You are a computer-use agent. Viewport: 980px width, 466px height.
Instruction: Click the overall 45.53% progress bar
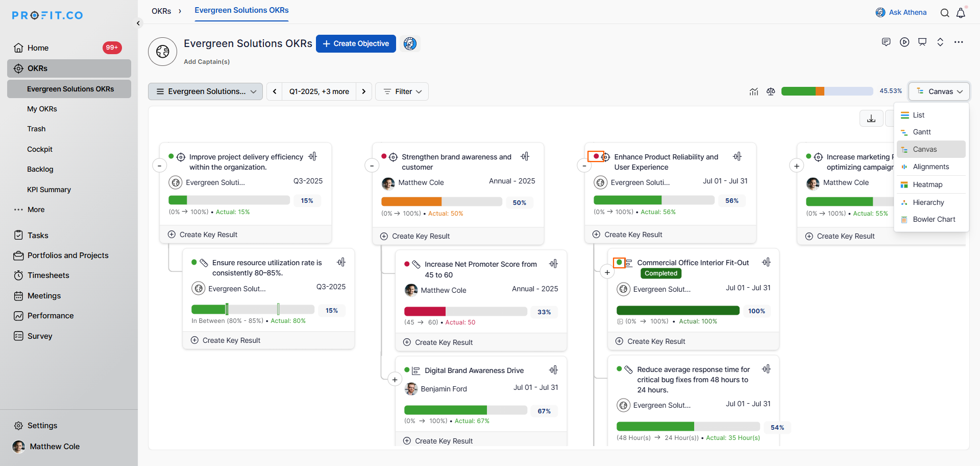[827, 91]
